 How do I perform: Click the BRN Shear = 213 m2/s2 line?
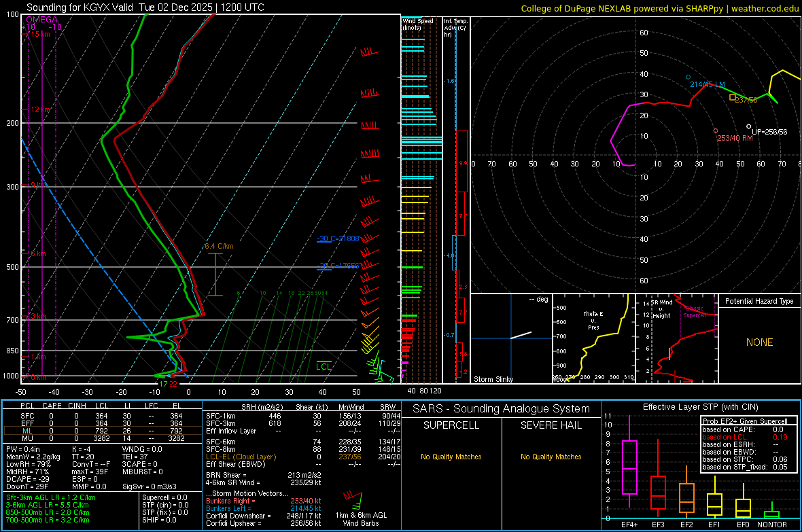click(264, 475)
